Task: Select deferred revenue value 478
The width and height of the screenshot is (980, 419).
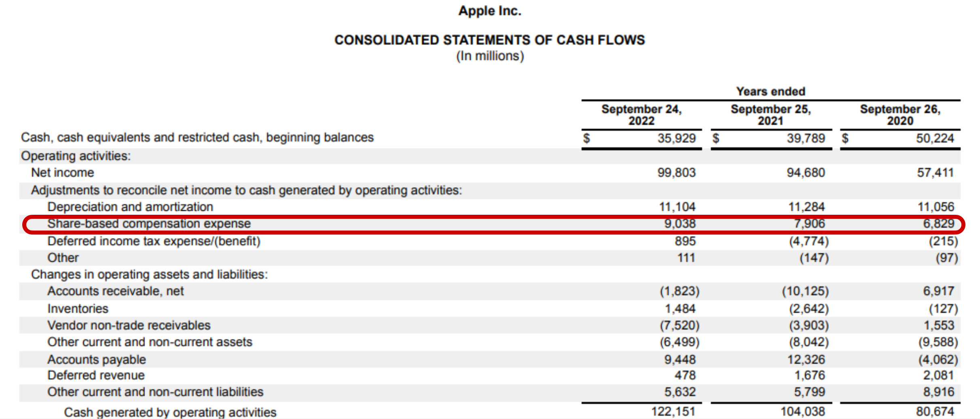Action: point(685,375)
